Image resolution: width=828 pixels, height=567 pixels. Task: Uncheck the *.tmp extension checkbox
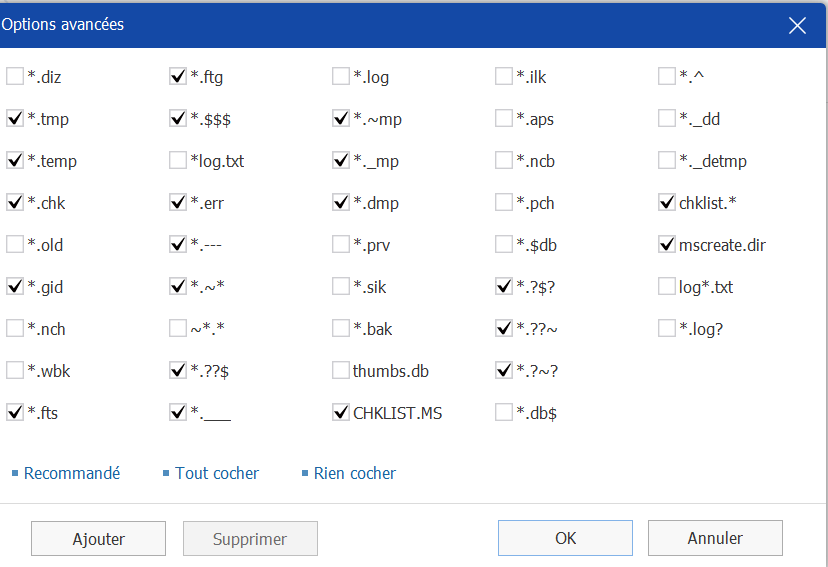coord(15,118)
